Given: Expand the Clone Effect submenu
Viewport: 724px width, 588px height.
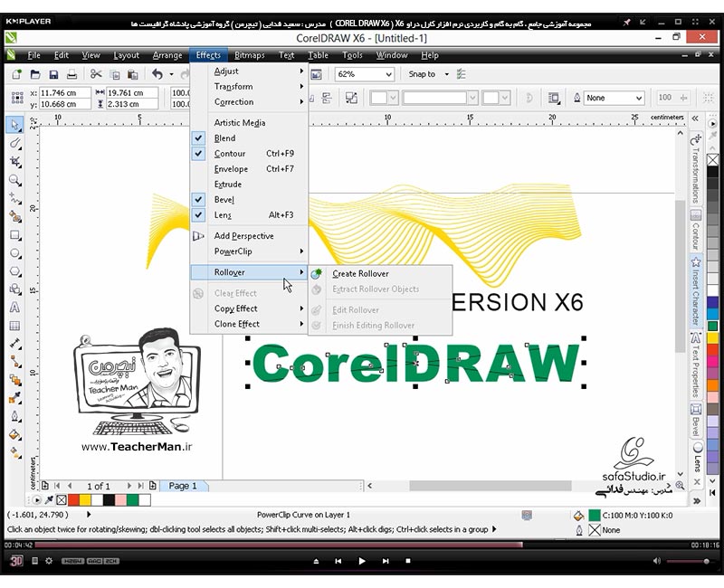Looking at the screenshot, I should 250,324.
